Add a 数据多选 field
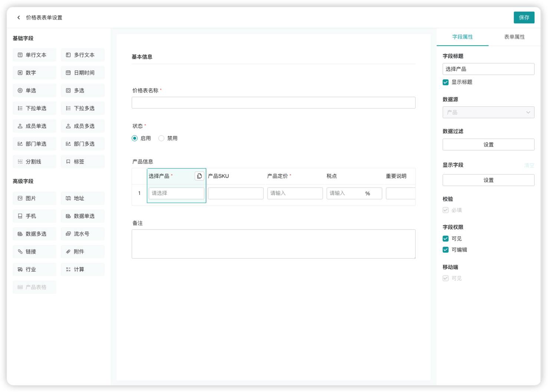 [34, 234]
